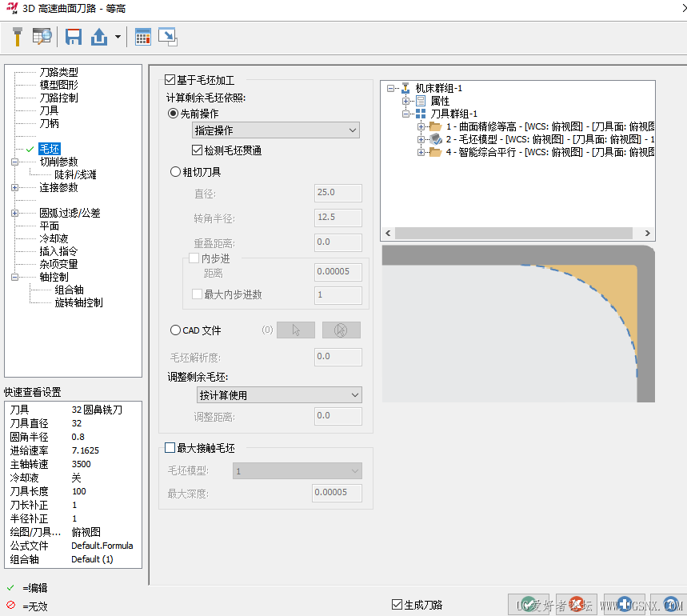Open the 旋转轴控制 page

point(79,302)
